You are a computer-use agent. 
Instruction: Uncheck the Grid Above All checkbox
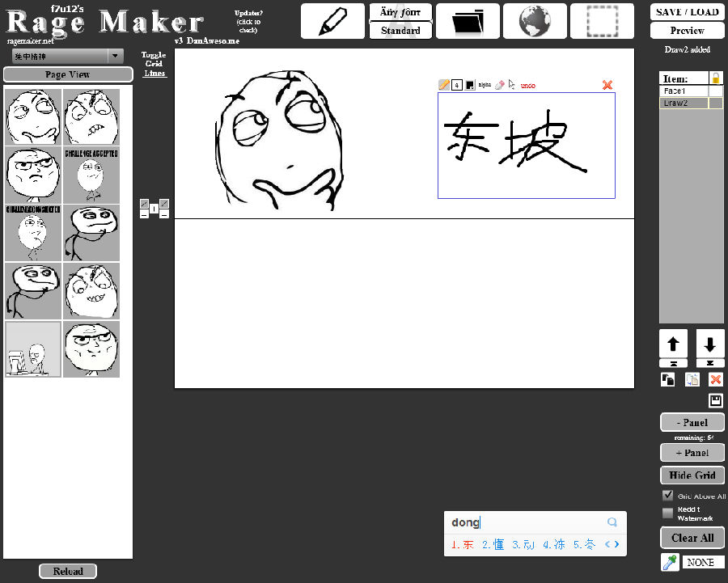(667, 496)
